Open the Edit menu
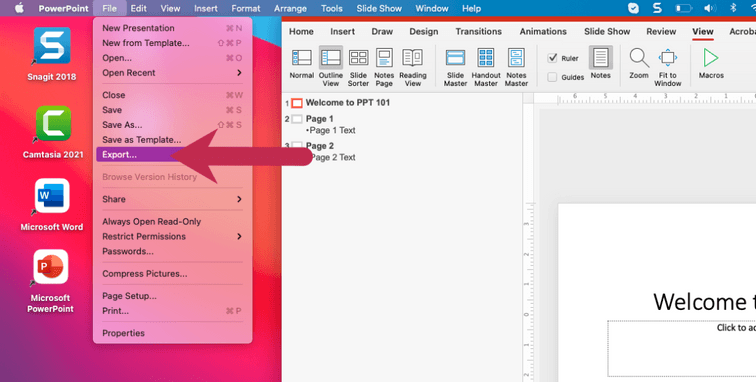 [138, 8]
